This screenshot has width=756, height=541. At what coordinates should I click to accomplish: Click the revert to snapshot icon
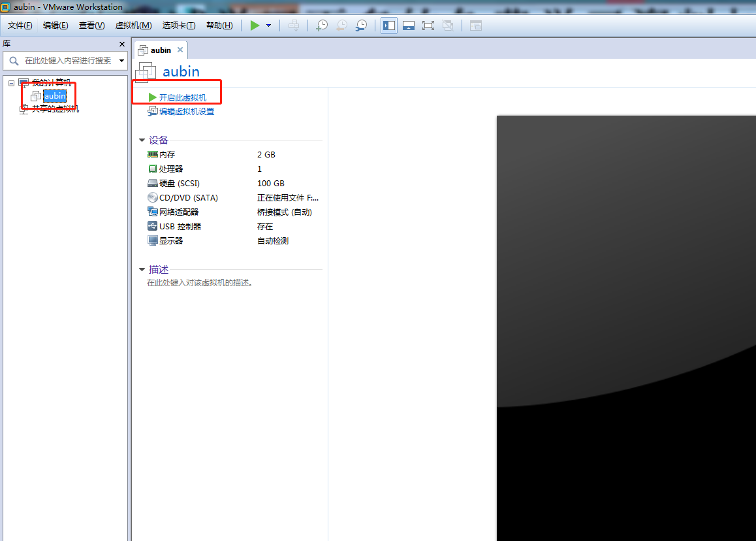point(341,25)
